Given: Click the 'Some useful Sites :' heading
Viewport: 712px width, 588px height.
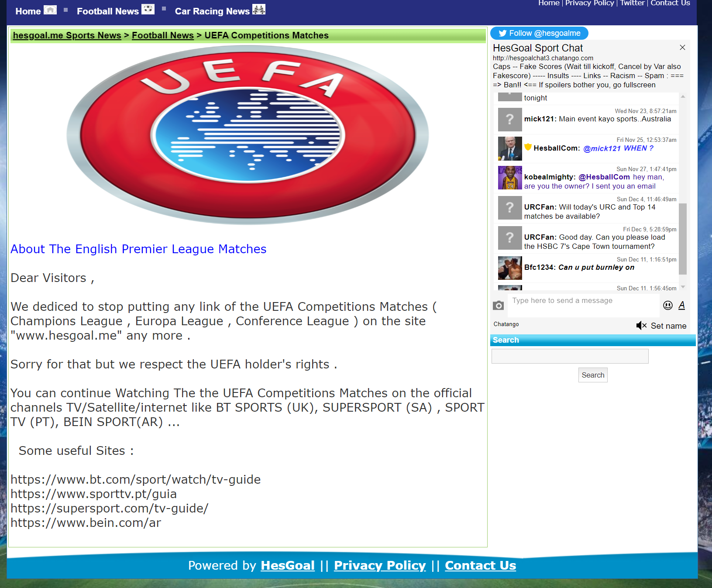Looking at the screenshot, I should (76, 450).
